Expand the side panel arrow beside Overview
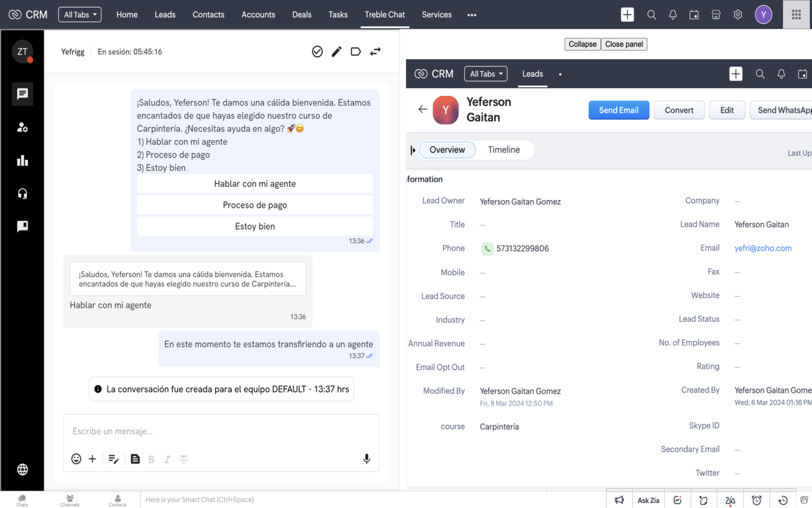The height and width of the screenshot is (508, 812). [413, 150]
